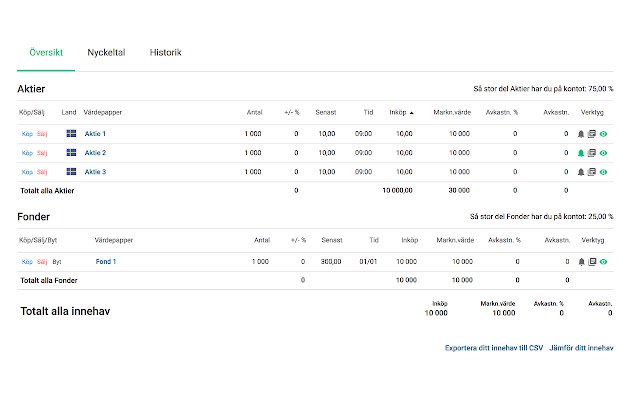This screenshot has width=640, height=400.
Task: Click Byt for Fond 1
Action: tap(57, 262)
